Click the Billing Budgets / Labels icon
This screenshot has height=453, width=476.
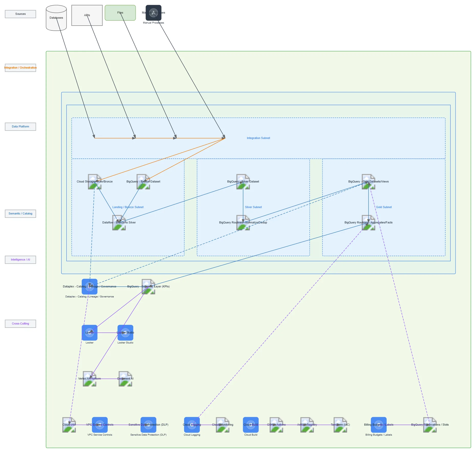(379, 425)
